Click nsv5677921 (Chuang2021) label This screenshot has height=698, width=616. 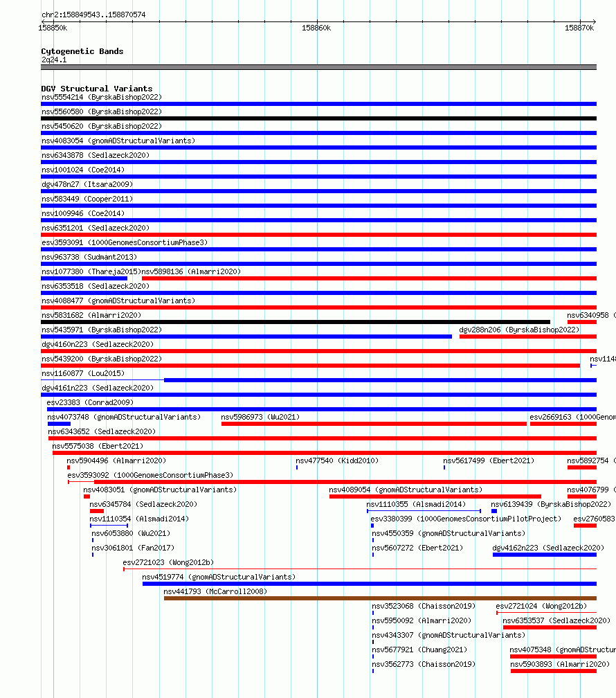click(x=419, y=650)
